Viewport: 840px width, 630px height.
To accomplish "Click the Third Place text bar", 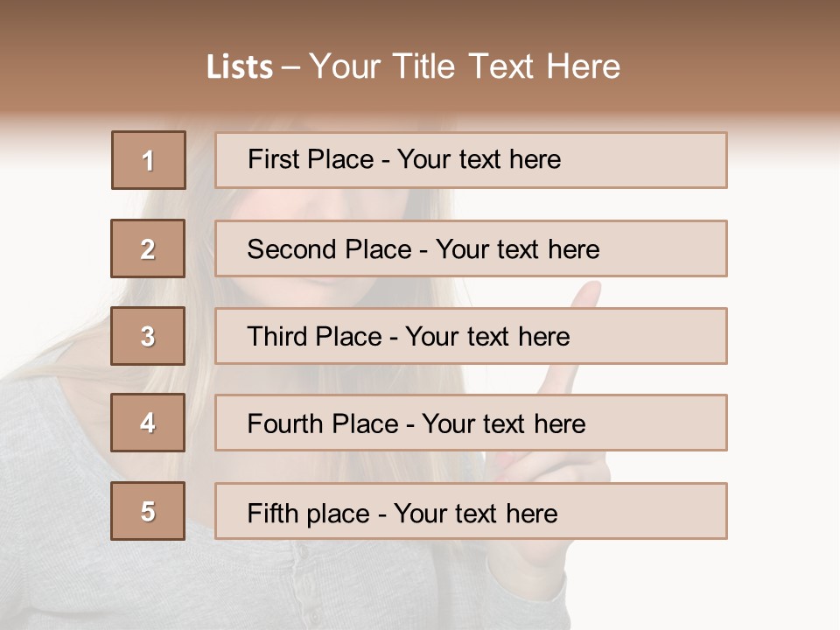I will click(x=471, y=336).
